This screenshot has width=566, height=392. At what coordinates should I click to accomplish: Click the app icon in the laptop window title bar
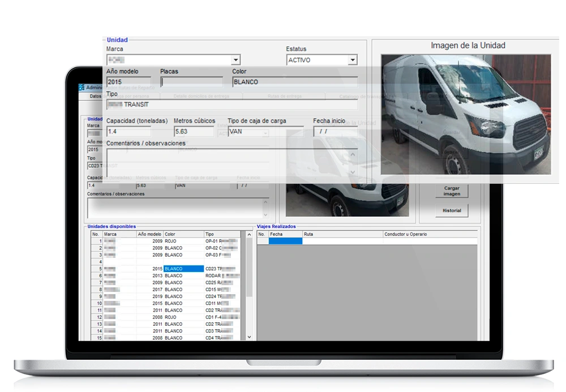(x=82, y=87)
